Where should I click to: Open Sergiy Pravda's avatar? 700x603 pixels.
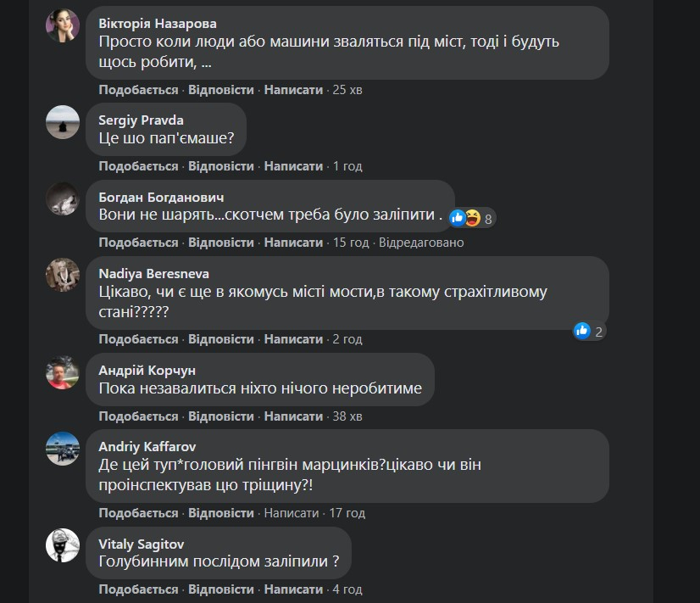click(63, 122)
